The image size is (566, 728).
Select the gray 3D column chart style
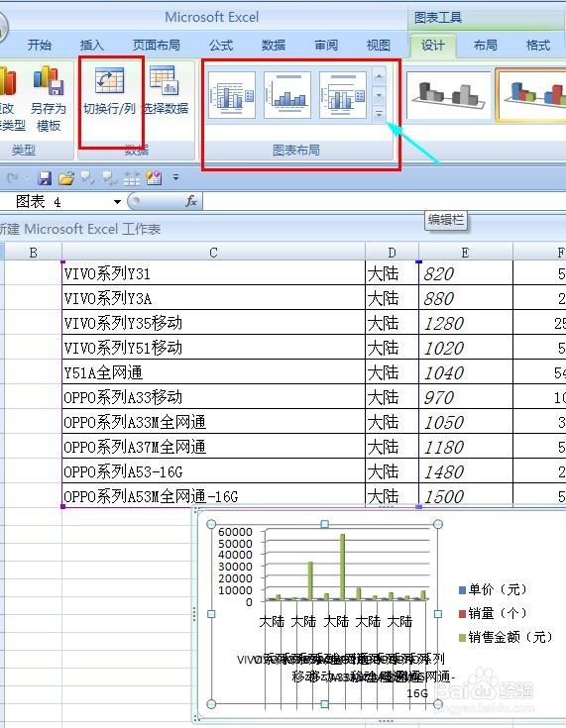click(448, 95)
